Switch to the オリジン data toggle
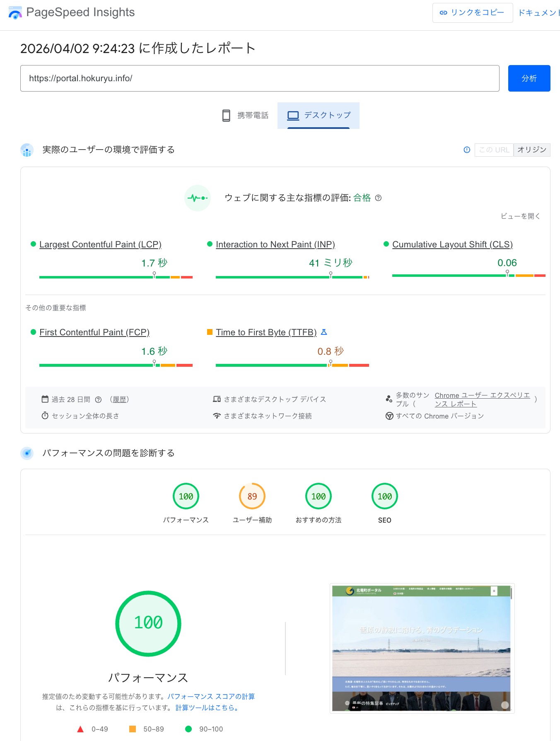 coord(532,150)
